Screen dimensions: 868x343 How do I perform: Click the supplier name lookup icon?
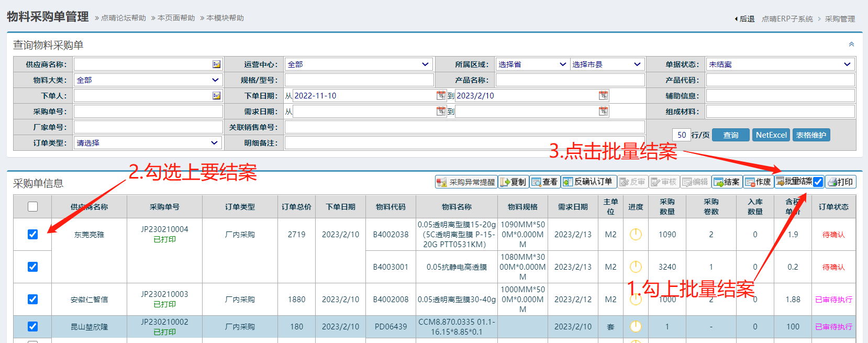[216, 64]
